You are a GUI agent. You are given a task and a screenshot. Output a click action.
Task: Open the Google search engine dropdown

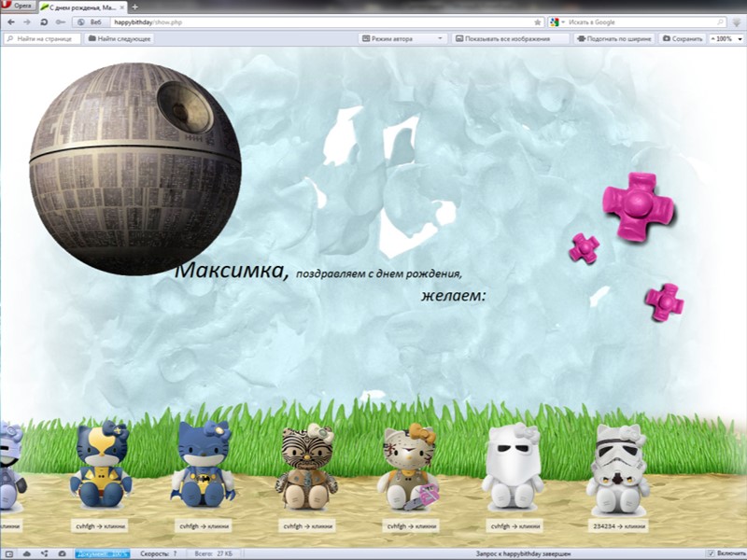tap(557, 21)
